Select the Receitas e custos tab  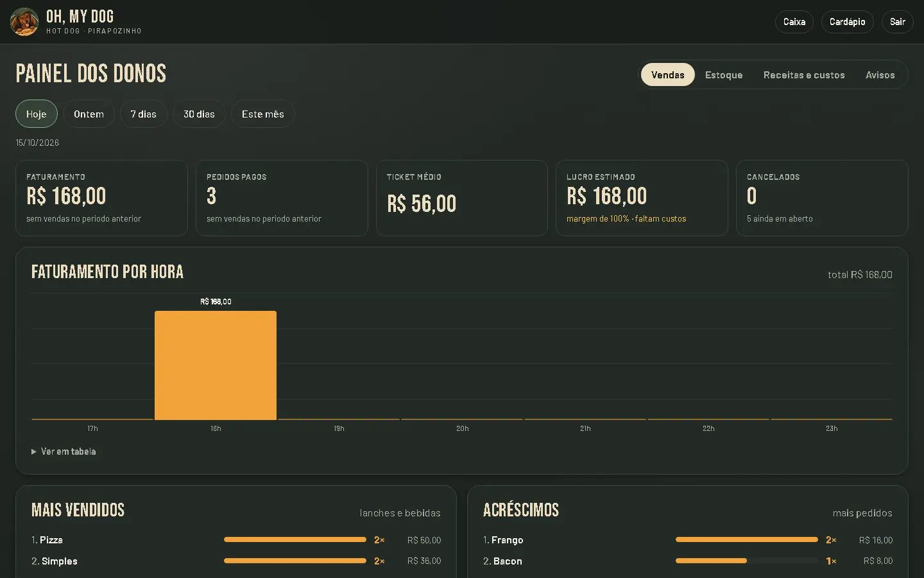804,75
